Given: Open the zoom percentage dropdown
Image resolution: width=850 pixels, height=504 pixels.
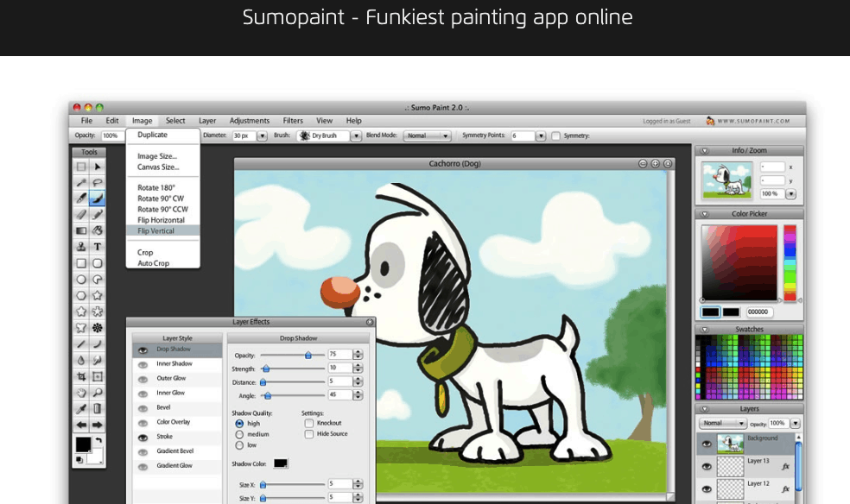Looking at the screenshot, I should point(791,194).
